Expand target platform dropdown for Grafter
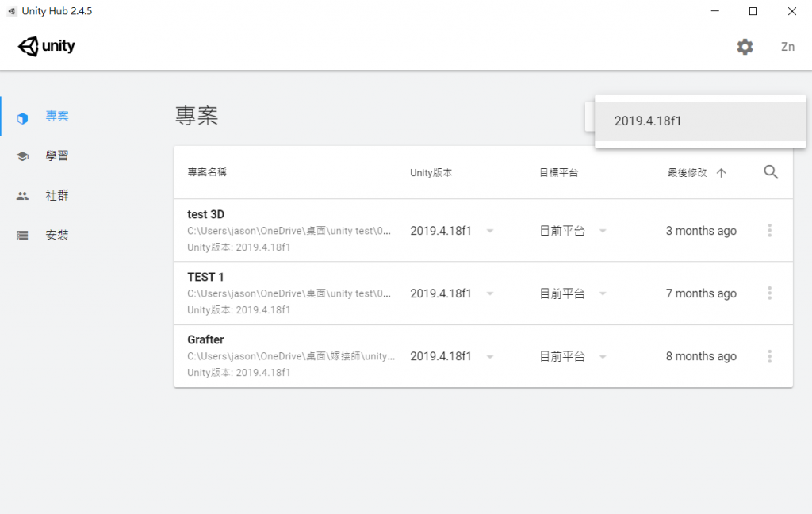Screen dimensions: 812x514 coord(603,356)
